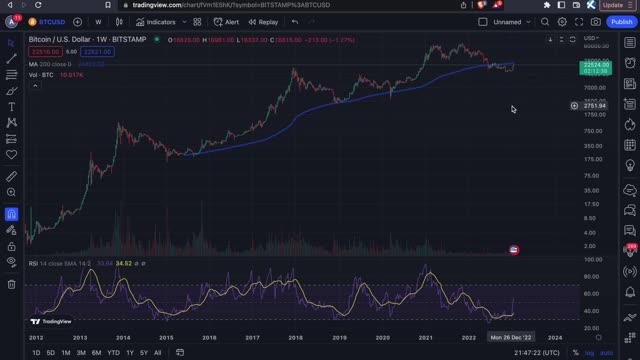Select the Text annotation tool
This screenshot has height=360, width=640.
(x=11, y=107)
